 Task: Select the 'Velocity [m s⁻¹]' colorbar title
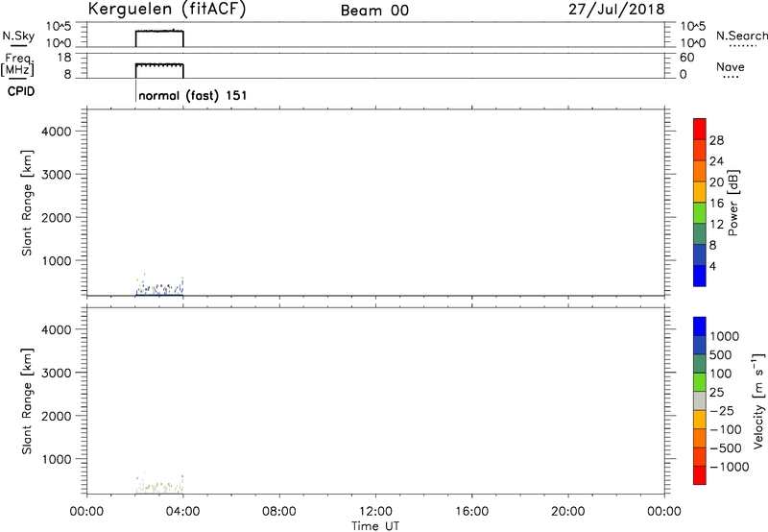coord(758,400)
